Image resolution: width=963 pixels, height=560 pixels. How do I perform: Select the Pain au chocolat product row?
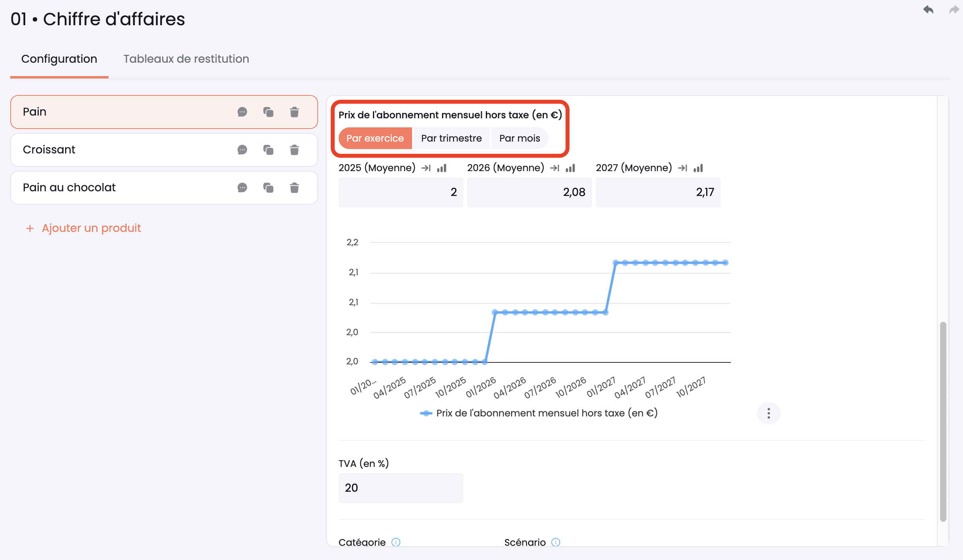coord(164,188)
